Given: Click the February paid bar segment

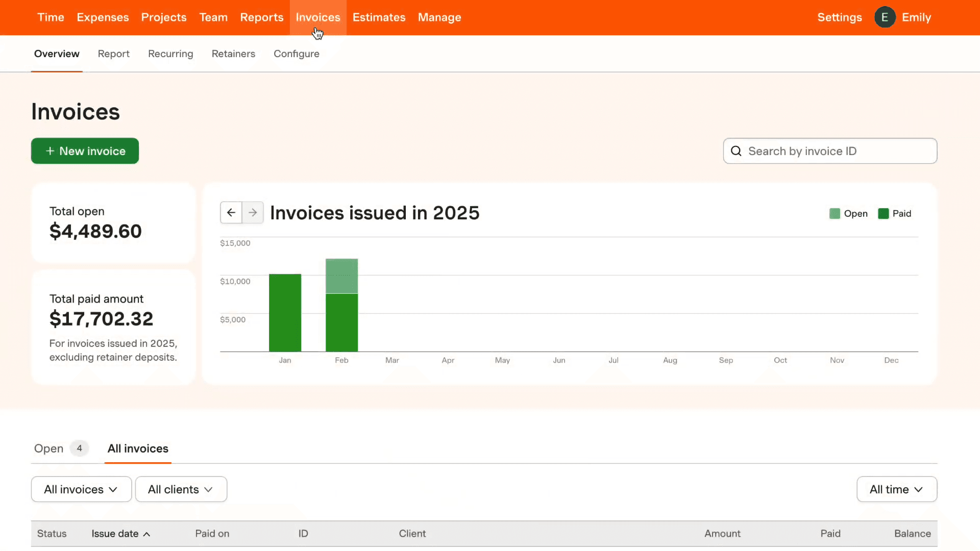Looking at the screenshot, I should [x=341, y=322].
